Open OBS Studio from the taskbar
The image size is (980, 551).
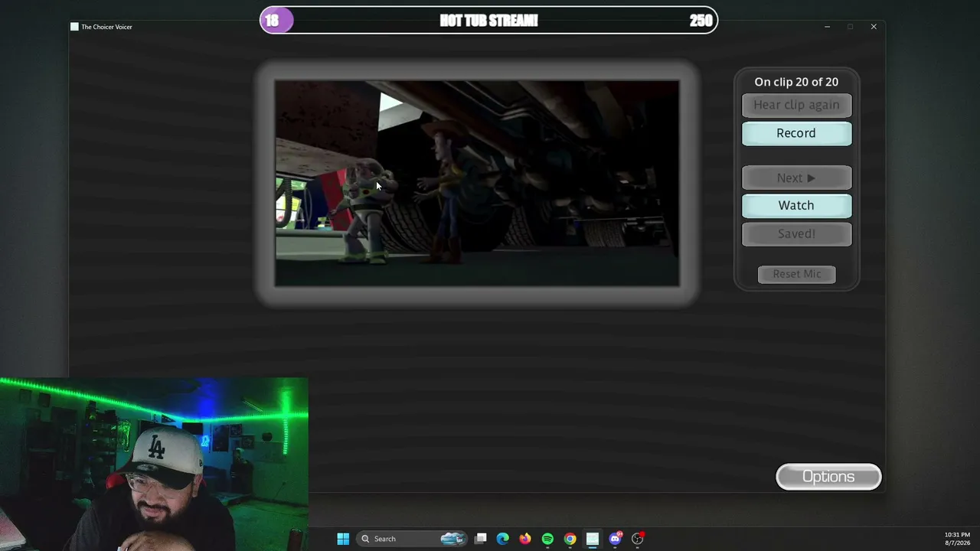tap(637, 539)
